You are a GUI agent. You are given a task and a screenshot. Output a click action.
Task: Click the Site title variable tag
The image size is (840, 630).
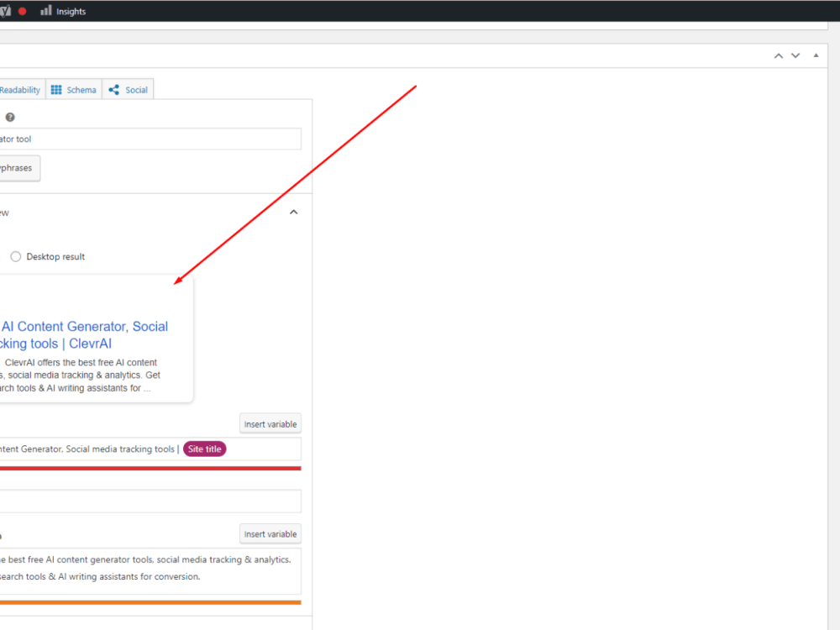(x=205, y=449)
